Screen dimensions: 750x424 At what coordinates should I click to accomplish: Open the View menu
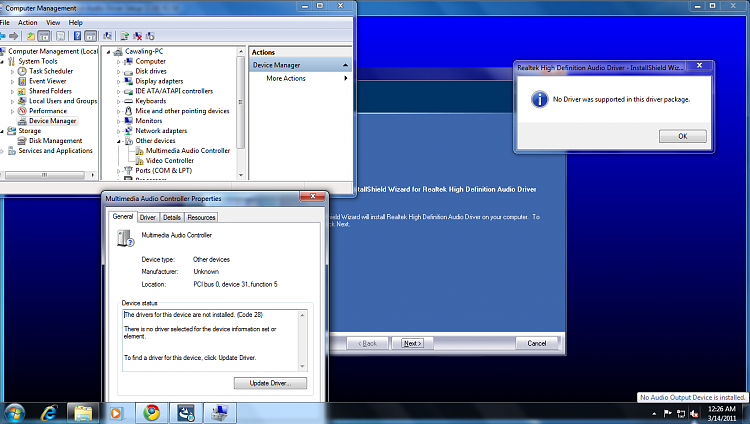[53, 22]
